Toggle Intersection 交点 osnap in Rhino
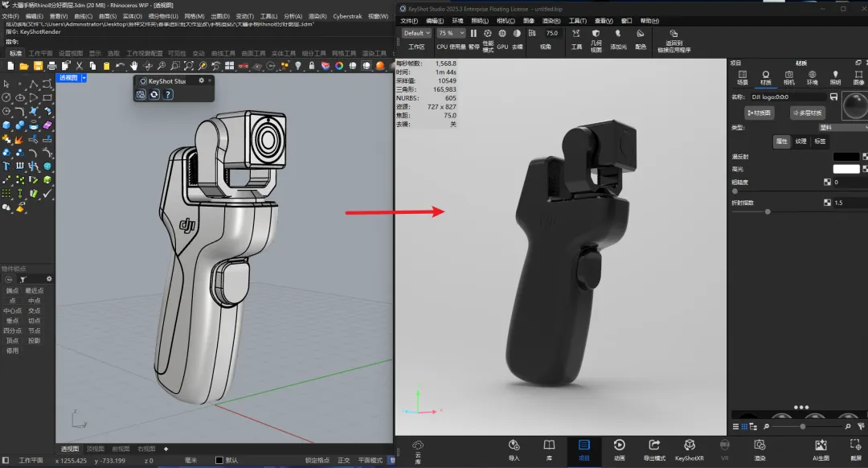 point(35,310)
